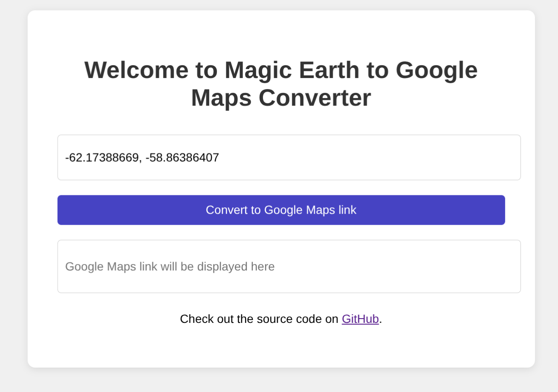Click the word 'Welcome' in the heading

click(x=136, y=70)
